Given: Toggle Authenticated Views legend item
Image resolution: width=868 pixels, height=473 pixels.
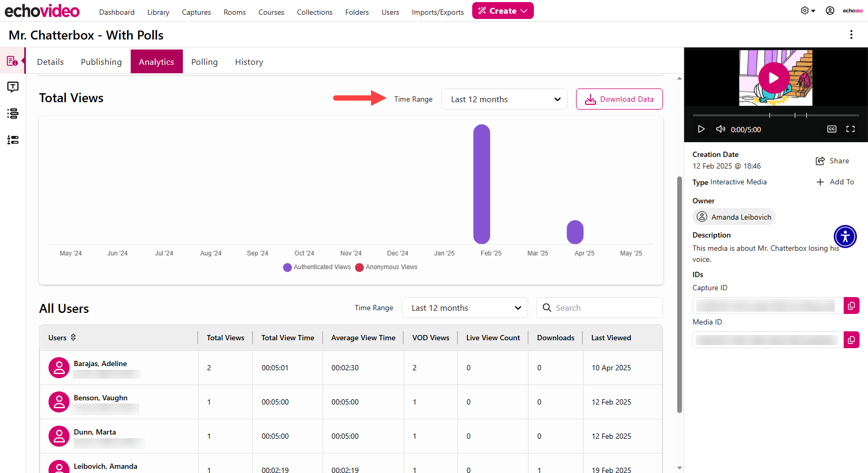Looking at the screenshot, I should tap(317, 267).
